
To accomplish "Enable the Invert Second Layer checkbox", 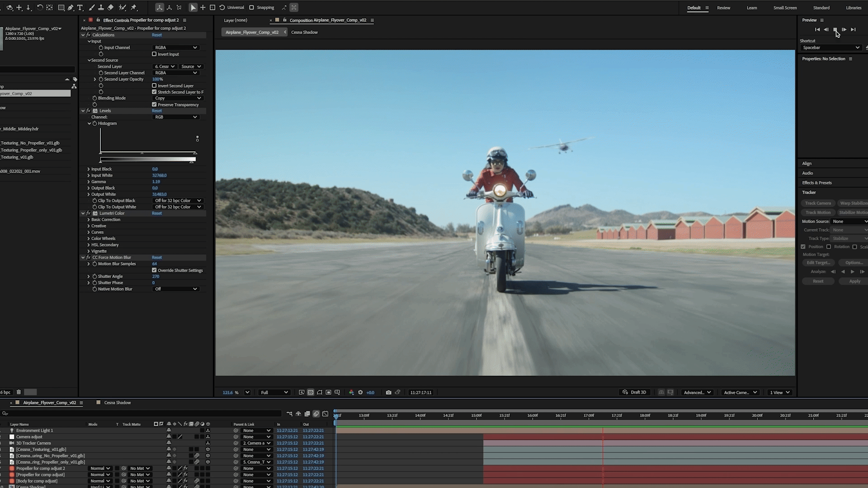I will [x=155, y=85].
